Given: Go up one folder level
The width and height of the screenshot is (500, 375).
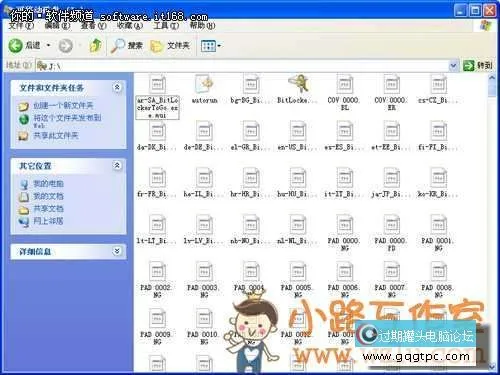Looking at the screenshot, I should coord(96,46).
